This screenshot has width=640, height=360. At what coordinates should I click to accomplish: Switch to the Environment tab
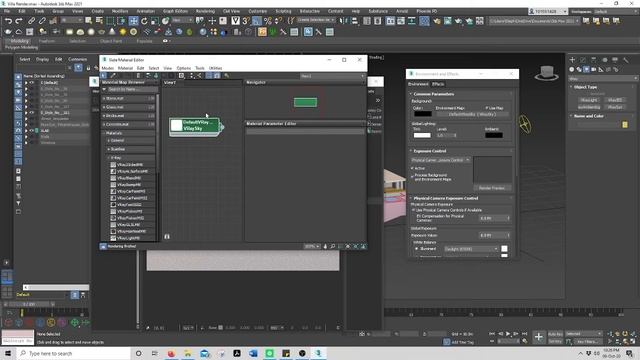[x=418, y=84]
